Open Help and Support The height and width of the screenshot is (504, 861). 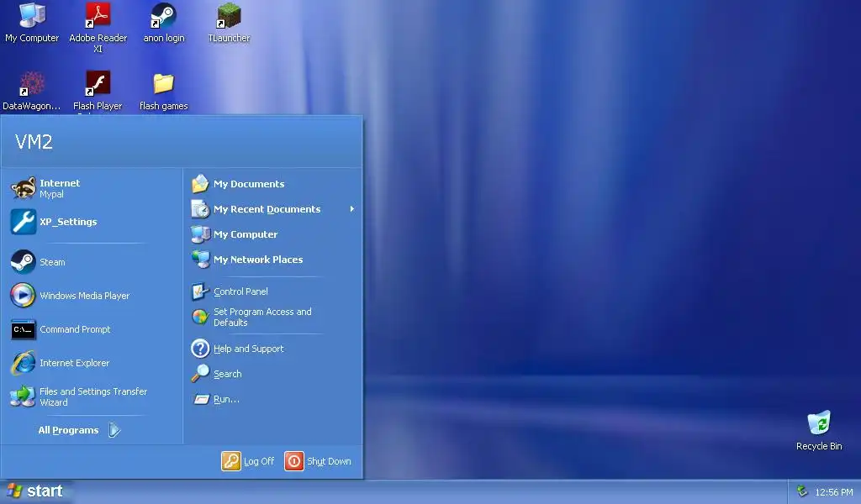[x=273, y=349]
